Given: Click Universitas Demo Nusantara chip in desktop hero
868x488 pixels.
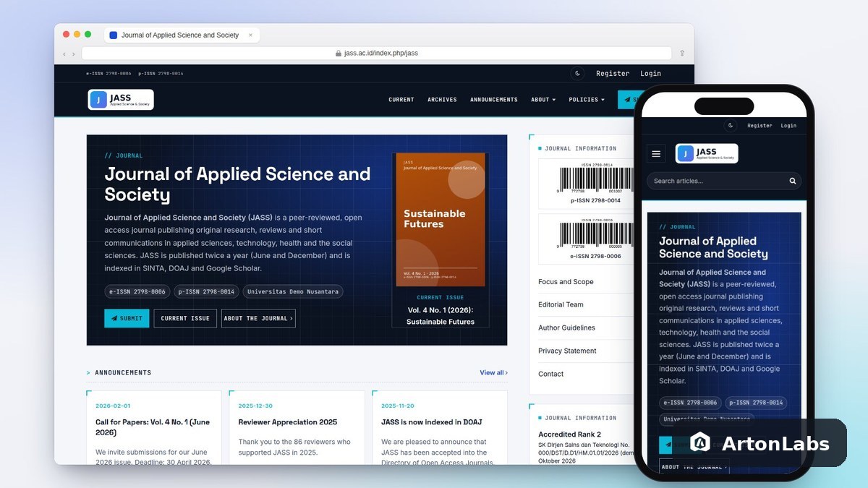Looking at the screenshot, I should point(293,292).
